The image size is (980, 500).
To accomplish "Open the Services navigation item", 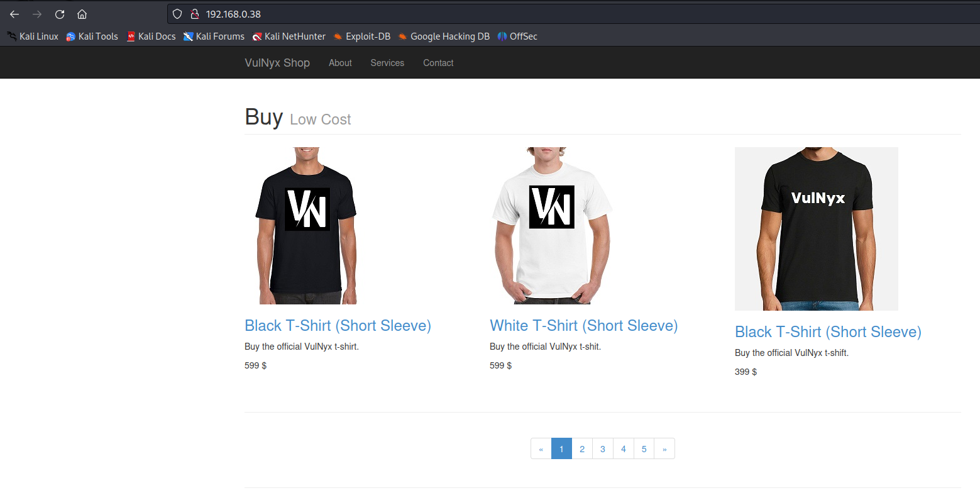I will [387, 63].
